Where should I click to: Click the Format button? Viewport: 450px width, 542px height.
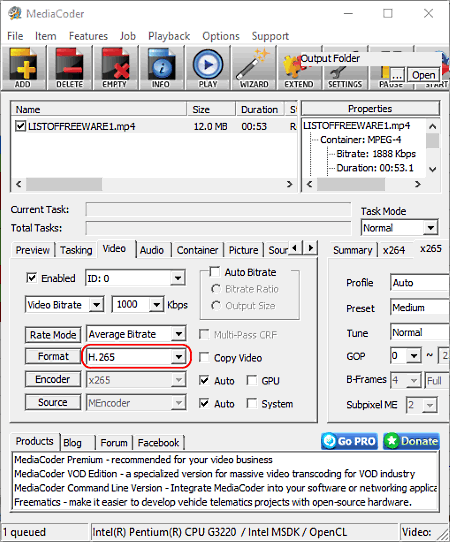coord(53,356)
